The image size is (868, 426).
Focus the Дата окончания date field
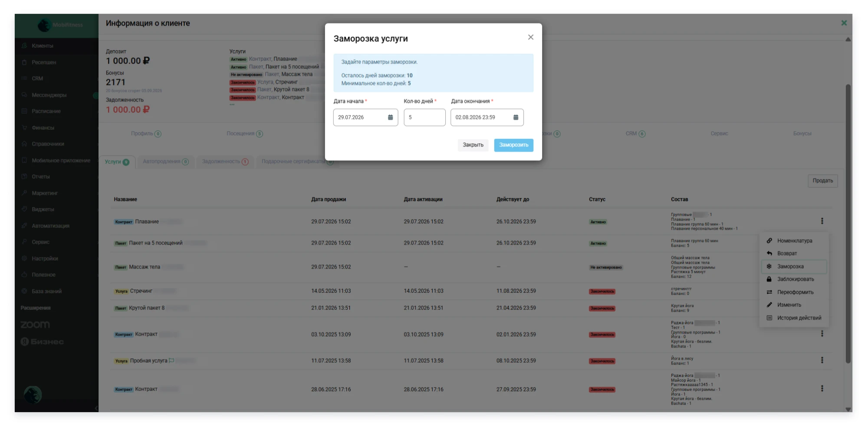coord(487,118)
